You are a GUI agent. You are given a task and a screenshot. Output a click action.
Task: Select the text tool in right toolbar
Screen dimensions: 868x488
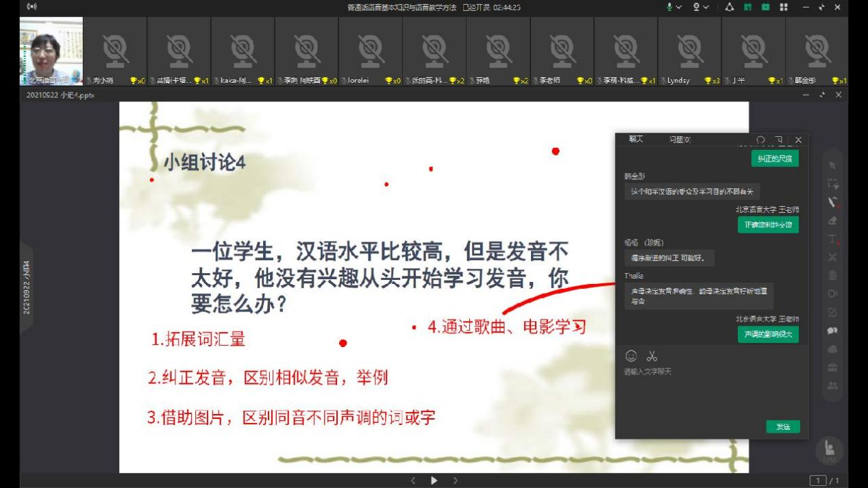point(832,239)
